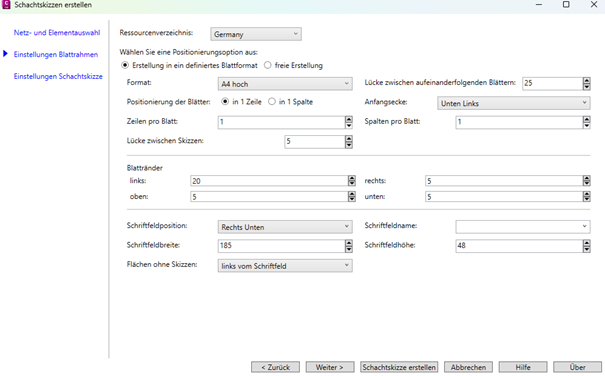Expand the Format dropdown A4 hoch

285,84
